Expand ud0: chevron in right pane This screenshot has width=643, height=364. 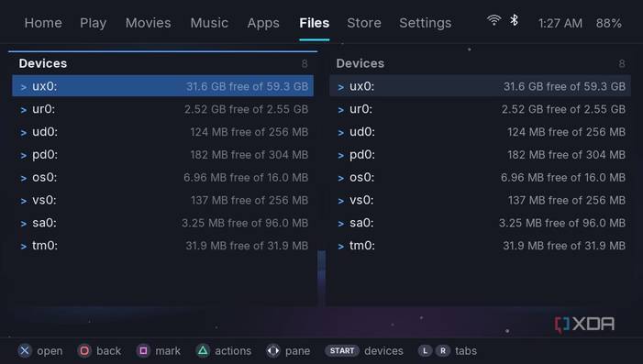click(x=341, y=133)
